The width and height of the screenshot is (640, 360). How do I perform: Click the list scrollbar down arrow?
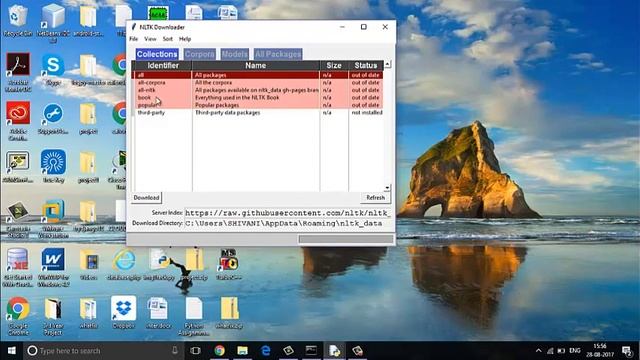pyautogui.click(x=387, y=188)
